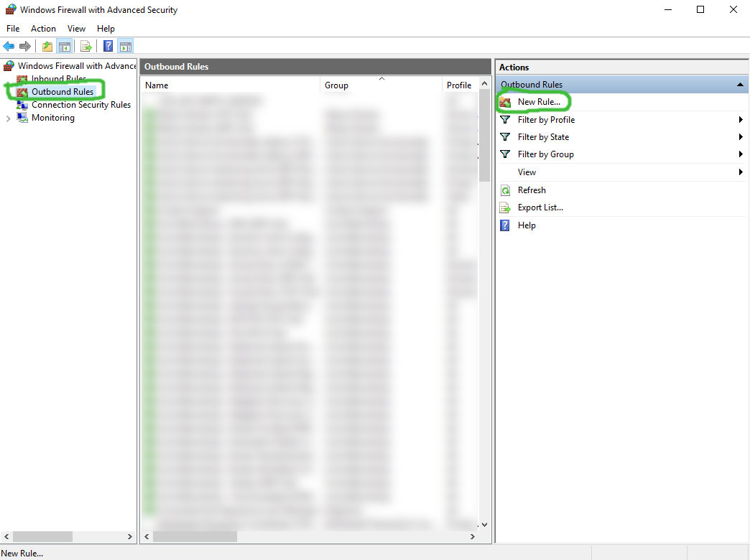The image size is (750, 560).
Task: Sort by the Name column header
Action: (230, 85)
